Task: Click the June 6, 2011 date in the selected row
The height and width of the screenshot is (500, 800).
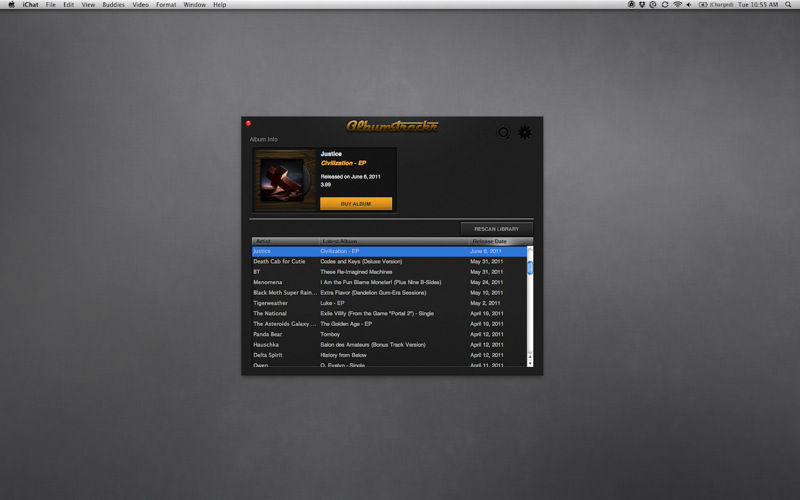Action: click(486, 251)
